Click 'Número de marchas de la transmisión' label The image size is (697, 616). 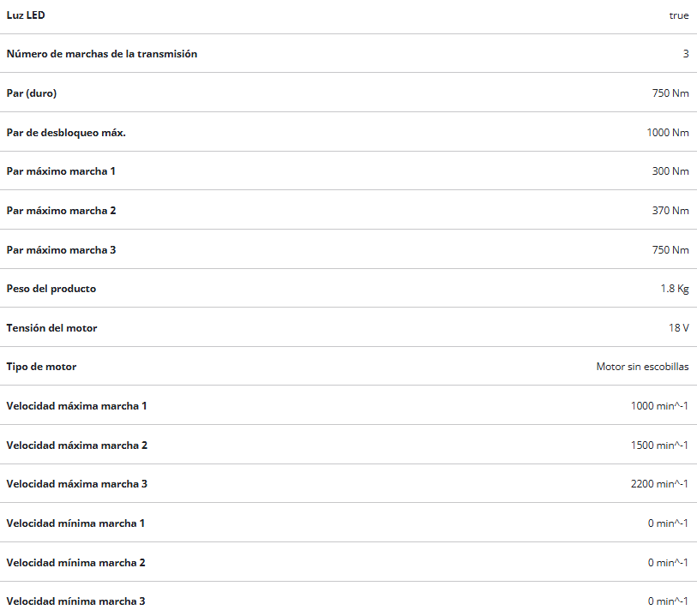tap(101, 54)
